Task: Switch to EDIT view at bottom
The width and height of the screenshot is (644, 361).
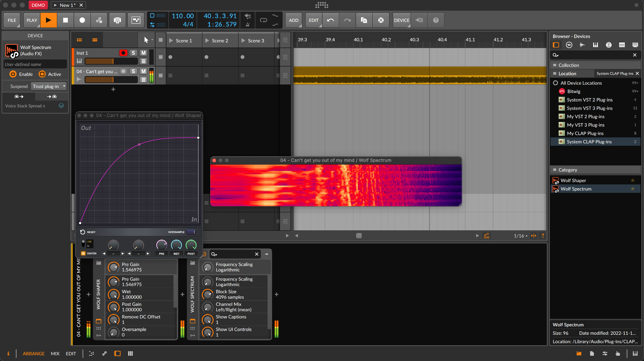Action: point(71,353)
